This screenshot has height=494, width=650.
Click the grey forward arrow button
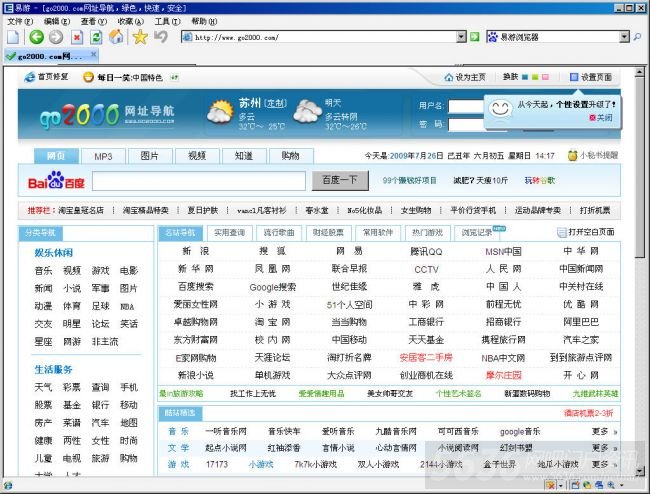coord(56,37)
